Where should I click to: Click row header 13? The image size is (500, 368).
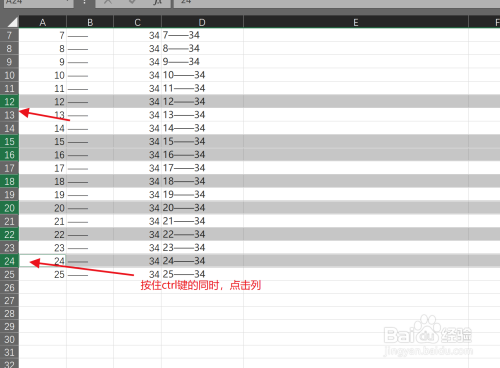tap(9, 115)
